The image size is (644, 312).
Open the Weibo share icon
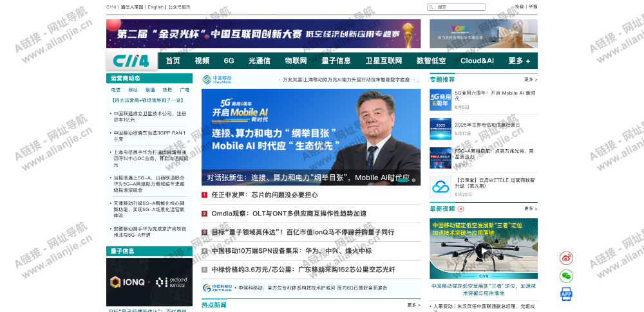(566, 258)
